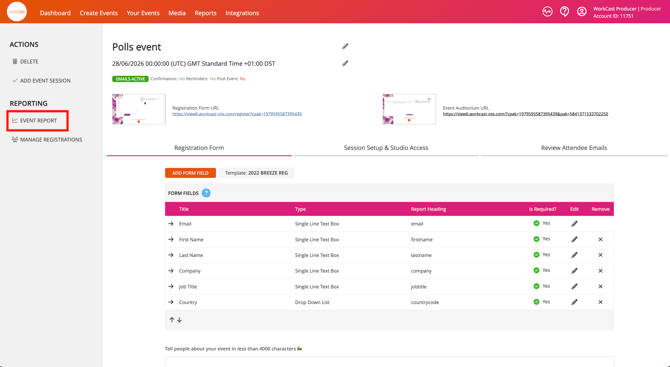Edit the Country form field
Viewport: 670px width, 367px height.
coord(574,302)
